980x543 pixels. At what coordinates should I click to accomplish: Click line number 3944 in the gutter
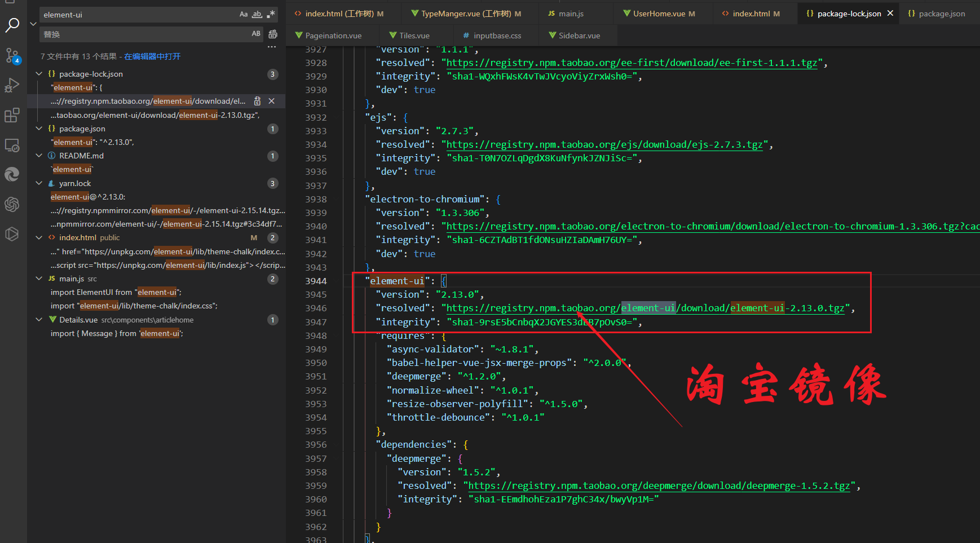click(x=316, y=281)
